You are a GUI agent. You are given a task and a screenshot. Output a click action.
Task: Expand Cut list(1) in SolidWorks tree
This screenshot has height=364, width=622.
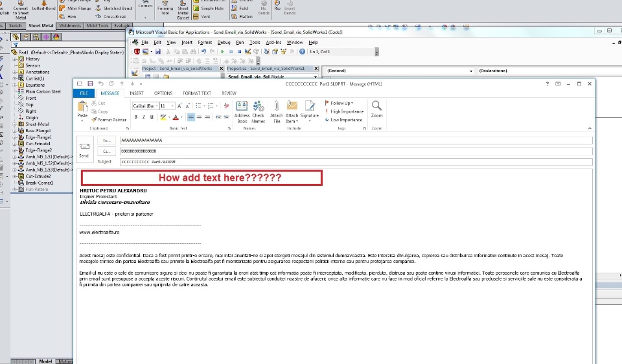click(x=15, y=78)
